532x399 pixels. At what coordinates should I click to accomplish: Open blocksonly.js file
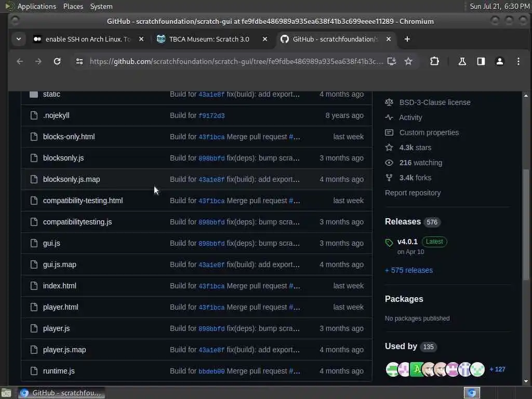63,158
